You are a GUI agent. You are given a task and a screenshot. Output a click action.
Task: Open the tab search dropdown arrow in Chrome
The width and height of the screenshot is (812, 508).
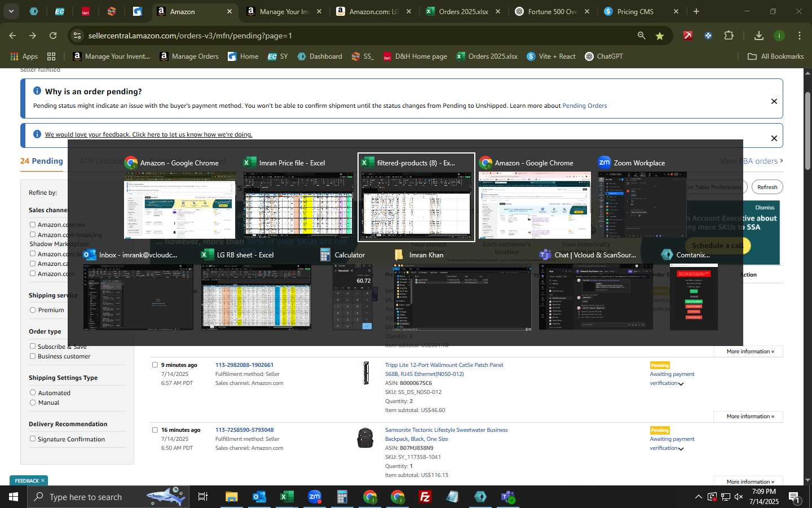(11, 11)
